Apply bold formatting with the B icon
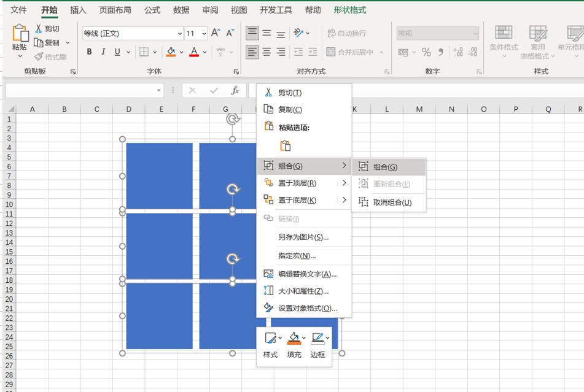This screenshot has width=584, height=392. [88, 52]
